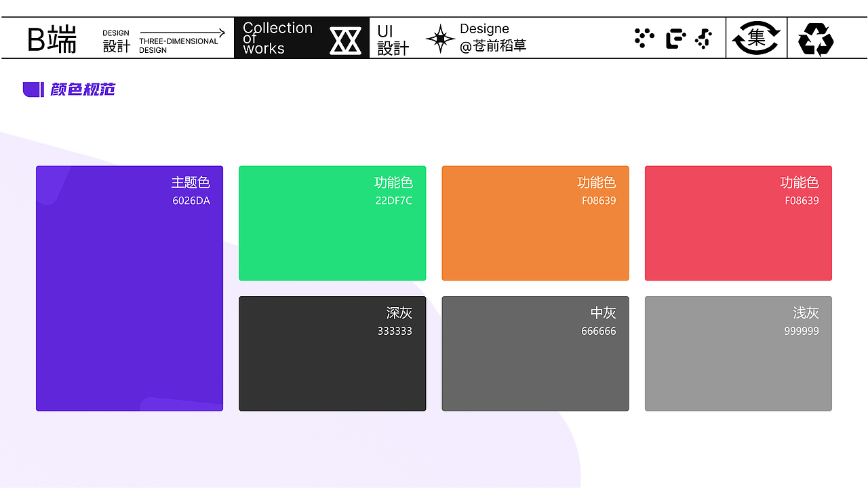The image size is (868, 488).
Task: Click the recycle symbol icon
Action: [816, 39]
